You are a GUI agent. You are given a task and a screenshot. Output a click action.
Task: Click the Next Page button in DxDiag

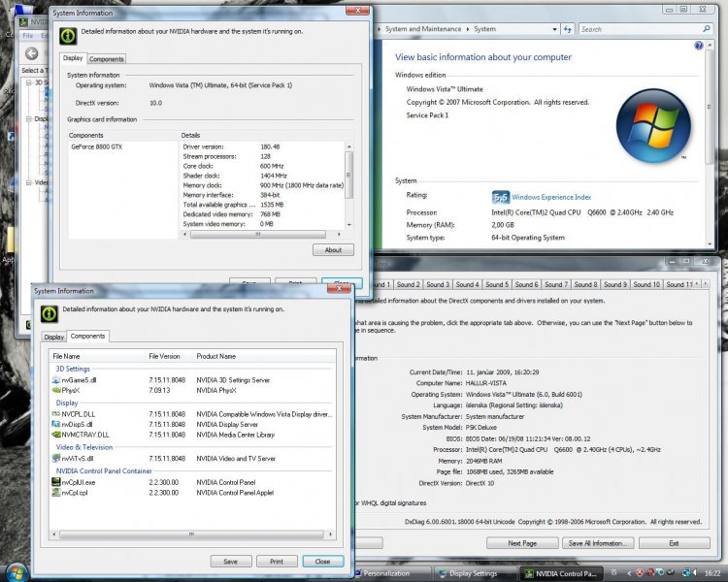[x=522, y=543]
